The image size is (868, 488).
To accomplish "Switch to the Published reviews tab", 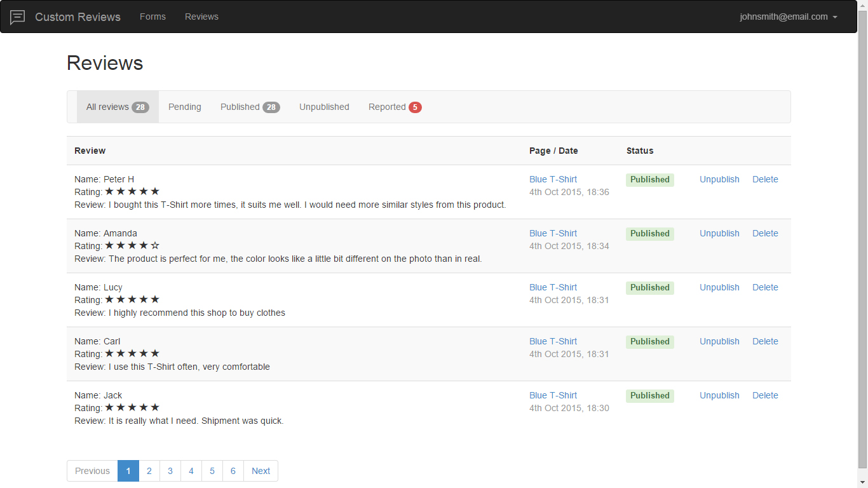I will tap(250, 107).
